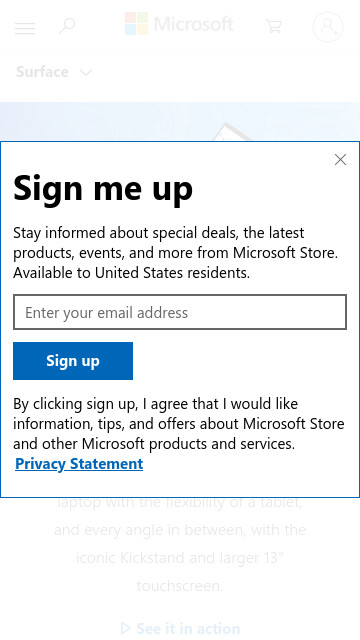Viewport: 360px width, 640px height.
Task: Click the play triangle beside See it in action
Action: [x=126, y=627]
